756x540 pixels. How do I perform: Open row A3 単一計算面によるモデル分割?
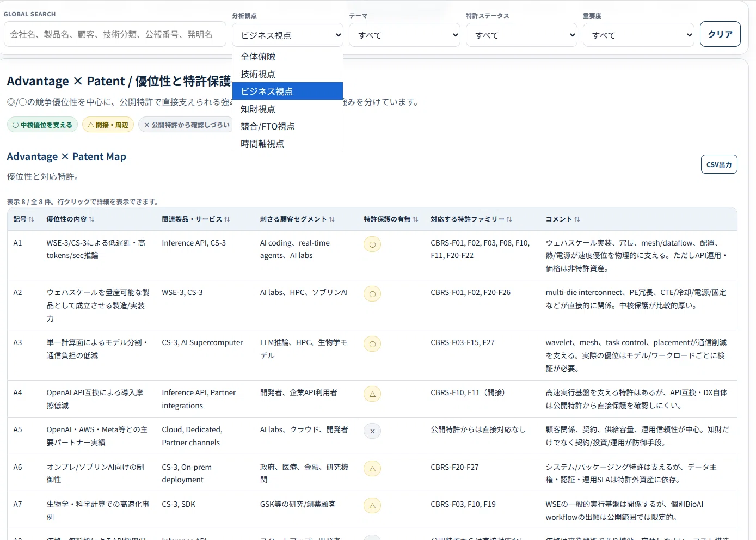point(372,355)
